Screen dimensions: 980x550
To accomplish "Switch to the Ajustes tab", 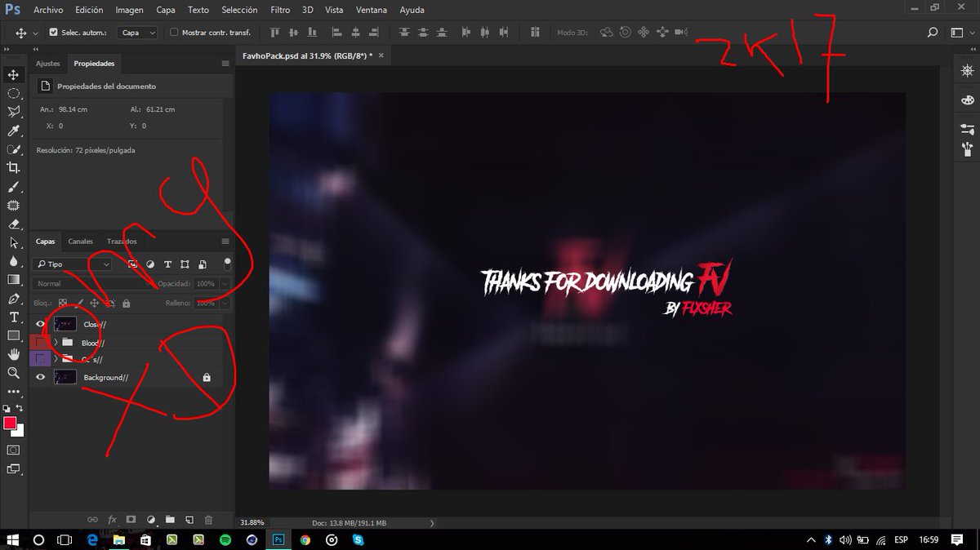I will 48,63.
